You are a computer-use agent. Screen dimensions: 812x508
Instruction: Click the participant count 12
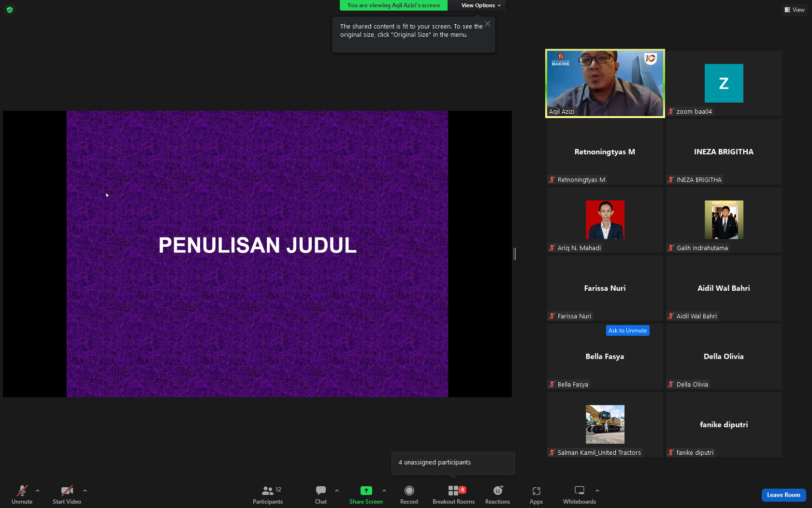pyautogui.click(x=278, y=490)
